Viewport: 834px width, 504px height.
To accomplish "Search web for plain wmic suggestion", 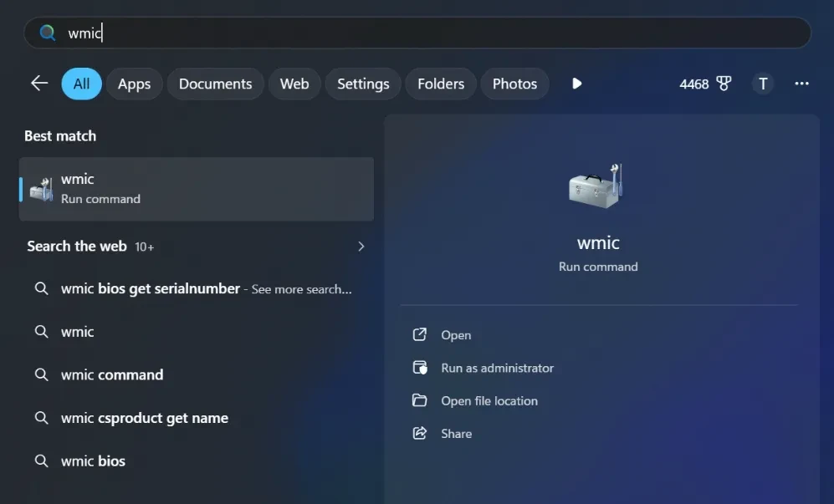I will (197, 332).
